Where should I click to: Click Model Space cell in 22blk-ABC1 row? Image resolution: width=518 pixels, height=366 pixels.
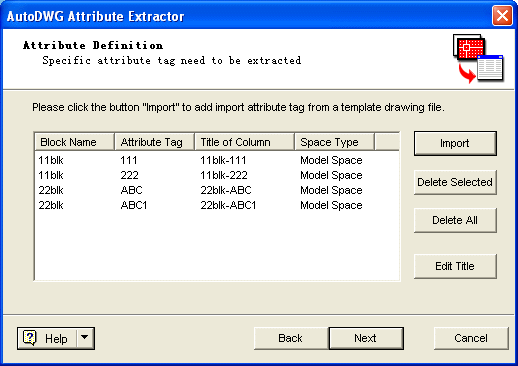pyautogui.click(x=331, y=205)
